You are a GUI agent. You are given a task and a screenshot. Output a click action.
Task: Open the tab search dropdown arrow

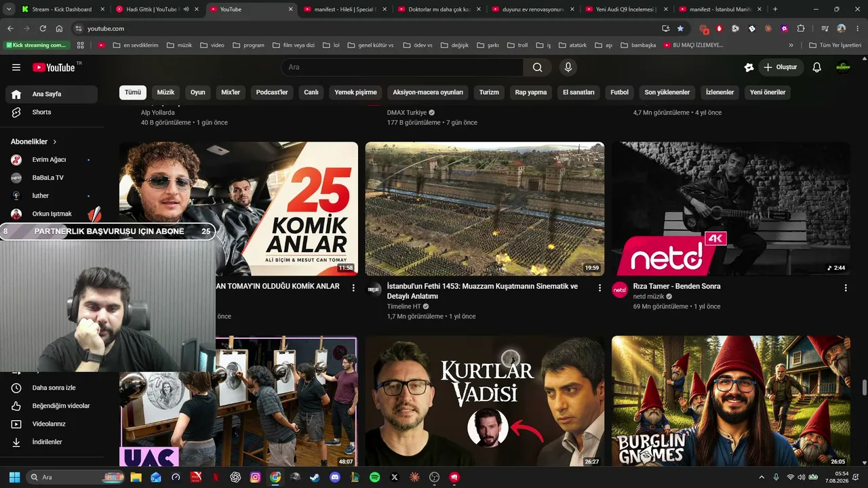tap(9, 9)
